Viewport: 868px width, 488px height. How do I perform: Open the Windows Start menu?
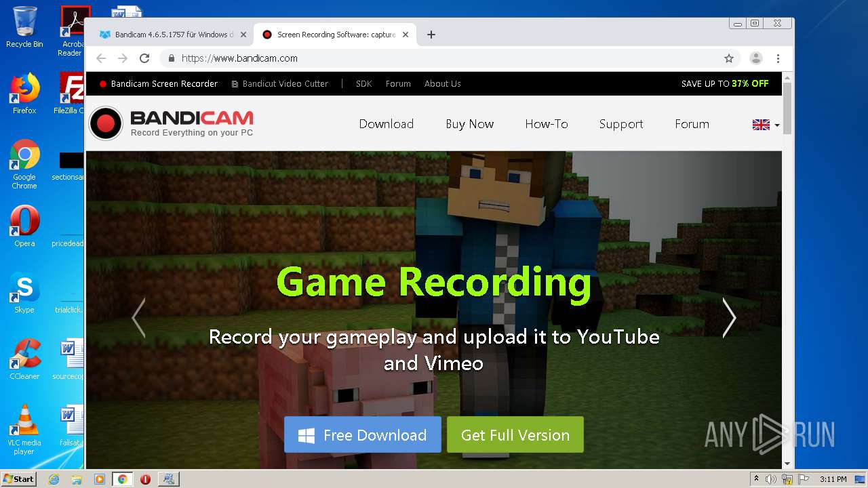pyautogui.click(x=19, y=479)
